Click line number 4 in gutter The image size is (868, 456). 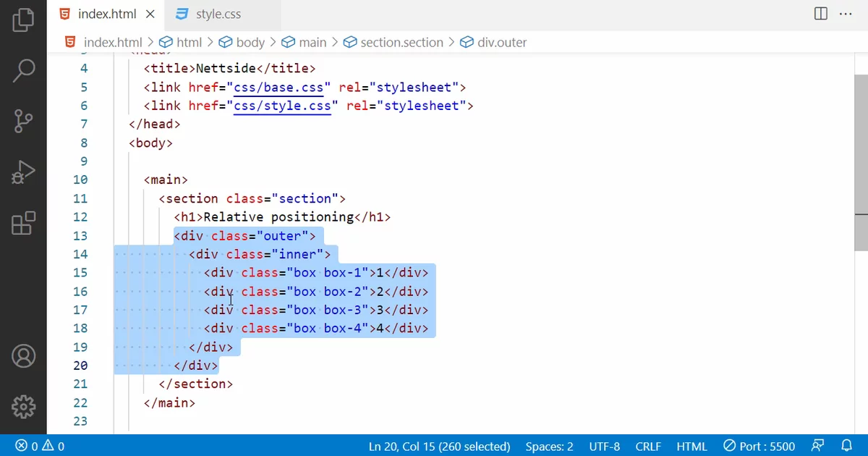pyautogui.click(x=83, y=69)
